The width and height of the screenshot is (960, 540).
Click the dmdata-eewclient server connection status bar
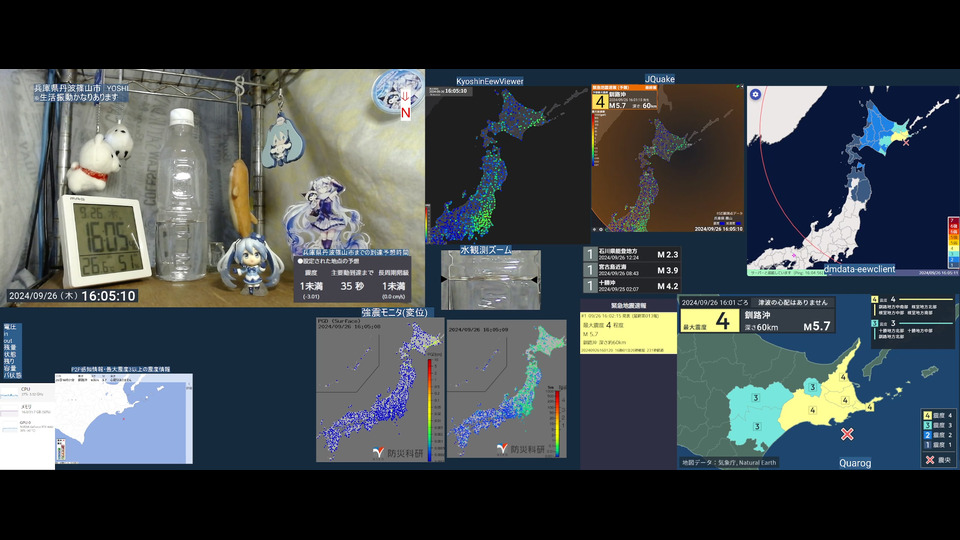(x=786, y=272)
